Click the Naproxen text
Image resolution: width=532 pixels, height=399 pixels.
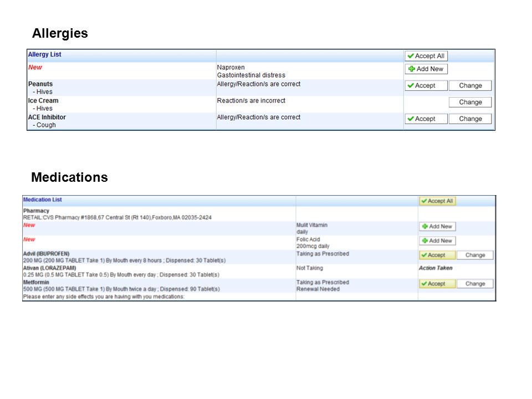[x=231, y=67]
